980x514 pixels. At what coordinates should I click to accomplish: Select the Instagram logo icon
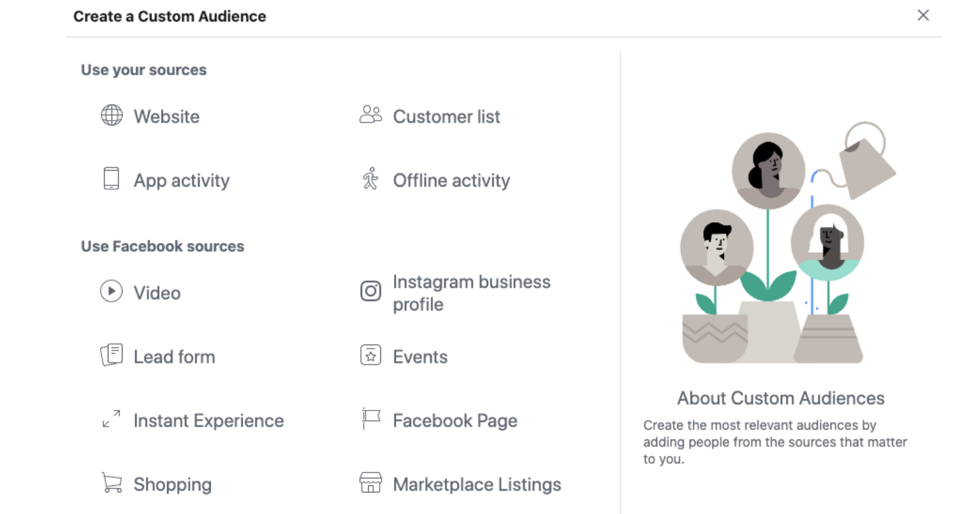pos(371,291)
